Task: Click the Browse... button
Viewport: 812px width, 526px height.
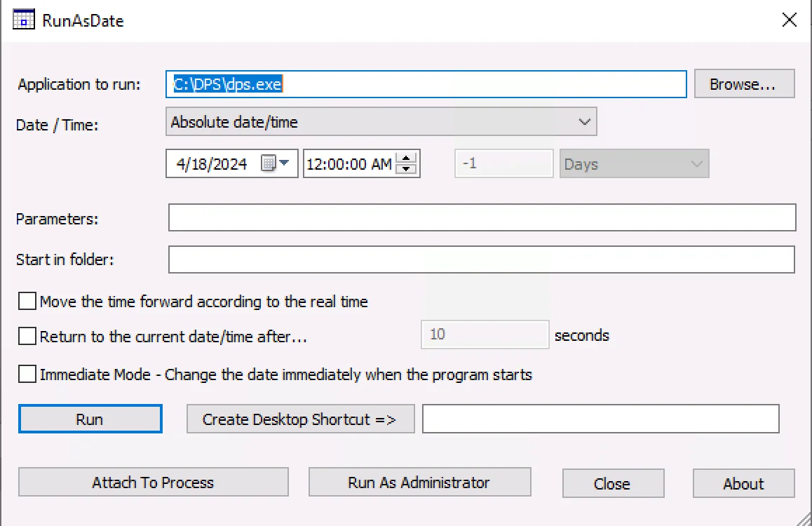Action: (x=744, y=84)
